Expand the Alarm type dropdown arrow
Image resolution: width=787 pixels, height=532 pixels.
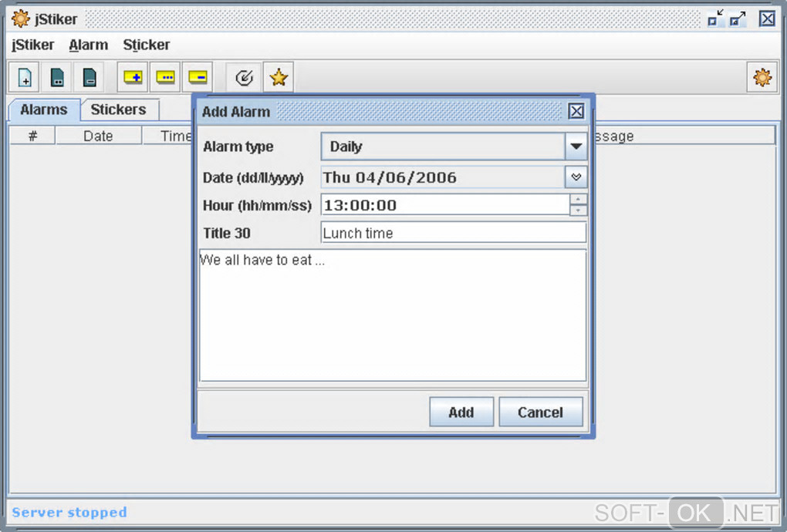click(x=576, y=146)
